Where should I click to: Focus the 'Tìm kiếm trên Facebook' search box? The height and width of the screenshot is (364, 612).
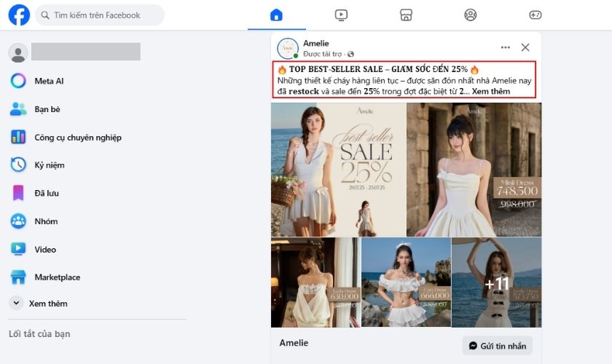(x=100, y=15)
